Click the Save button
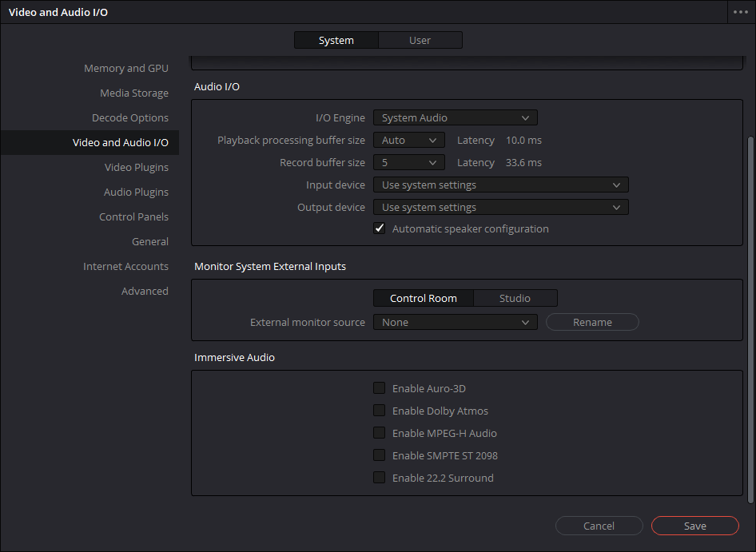 click(694, 526)
